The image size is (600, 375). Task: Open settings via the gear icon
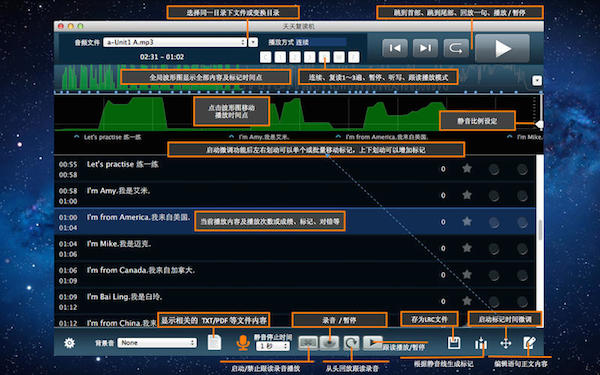69,343
